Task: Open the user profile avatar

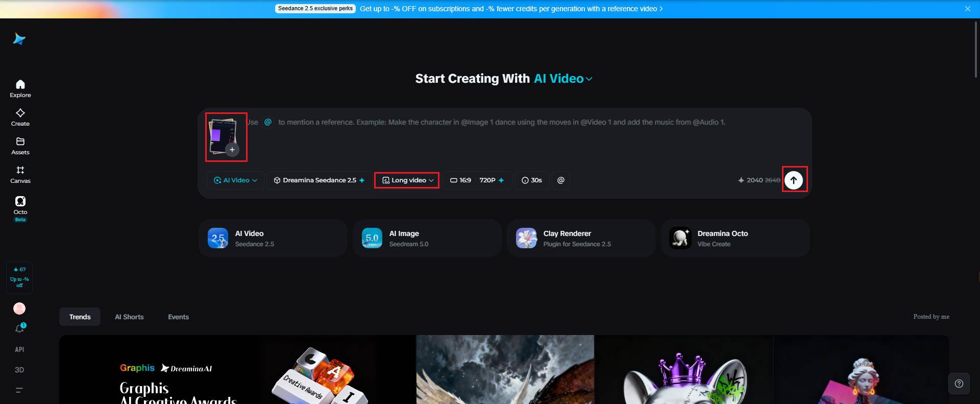Action: (x=19, y=308)
